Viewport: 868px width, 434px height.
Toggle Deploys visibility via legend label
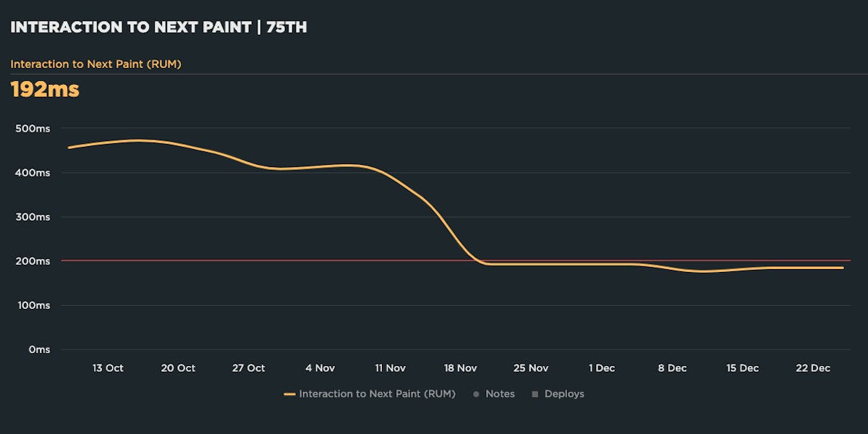(563, 394)
